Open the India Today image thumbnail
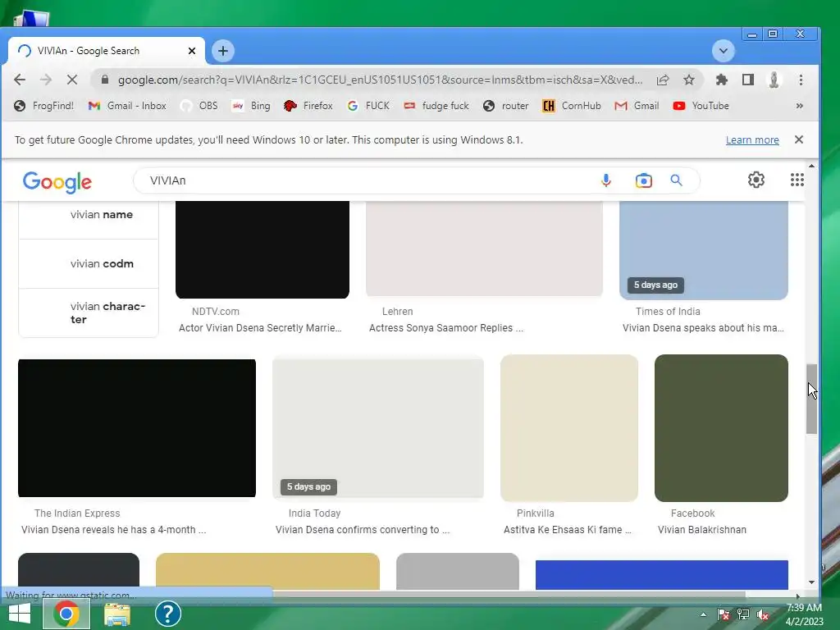Screen dimensions: 840x630 pos(378,428)
